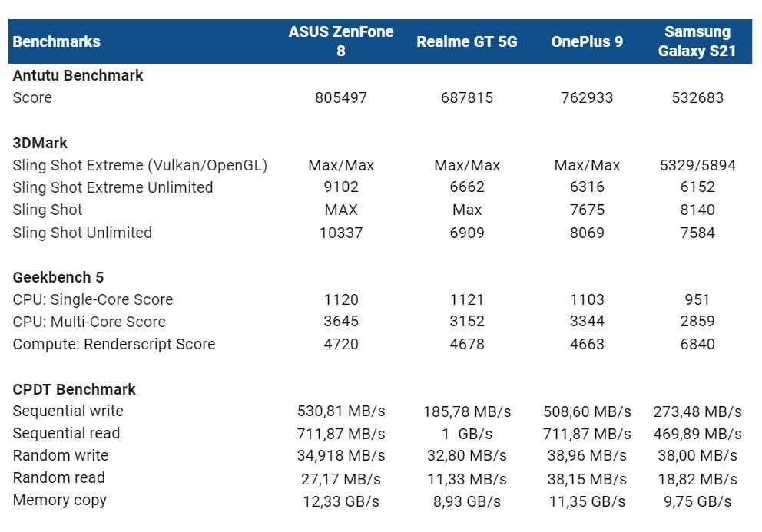Viewport: 762px width, 532px height.
Task: Click the OnePlus 9 column header
Action: point(587,41)
